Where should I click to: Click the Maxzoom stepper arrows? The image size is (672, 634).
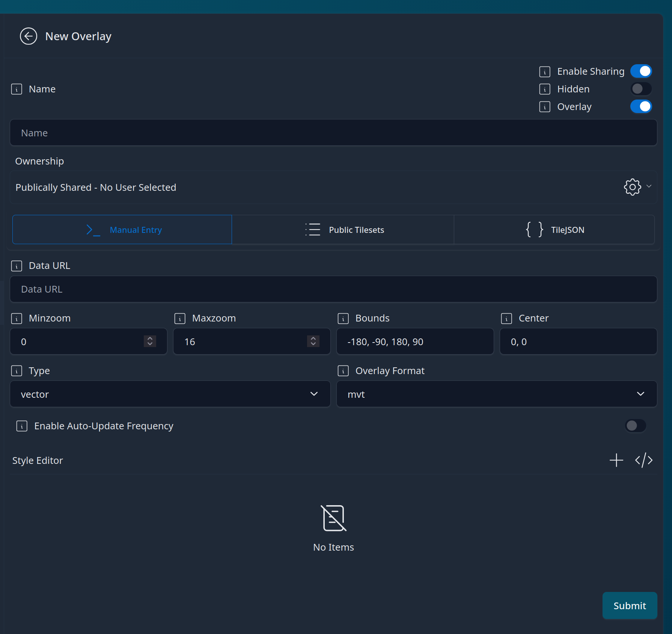click(x=313, y=341)
